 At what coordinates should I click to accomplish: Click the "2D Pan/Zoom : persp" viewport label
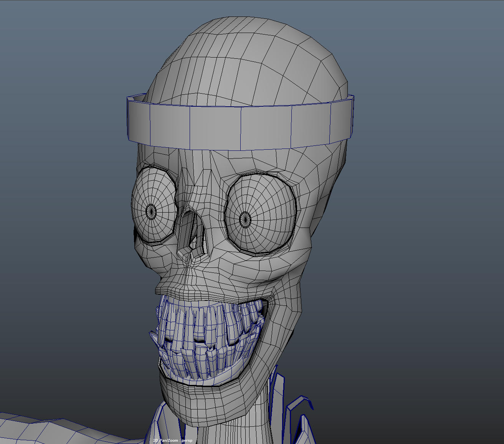[173, 441]
